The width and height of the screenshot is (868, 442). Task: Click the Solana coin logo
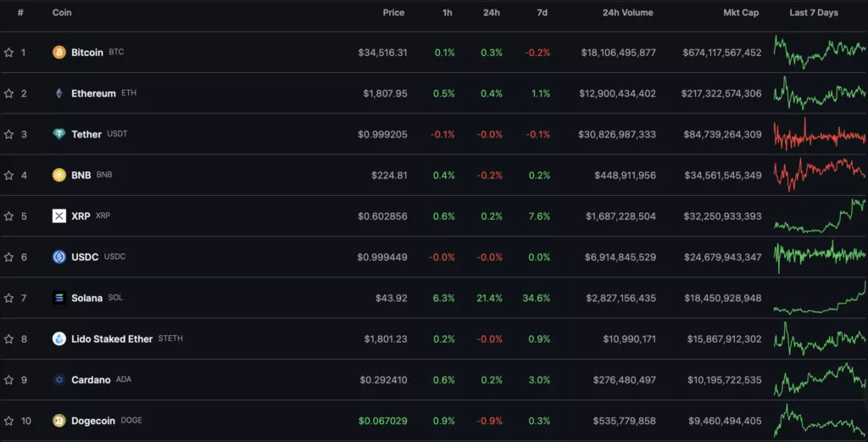pos(59,298)
